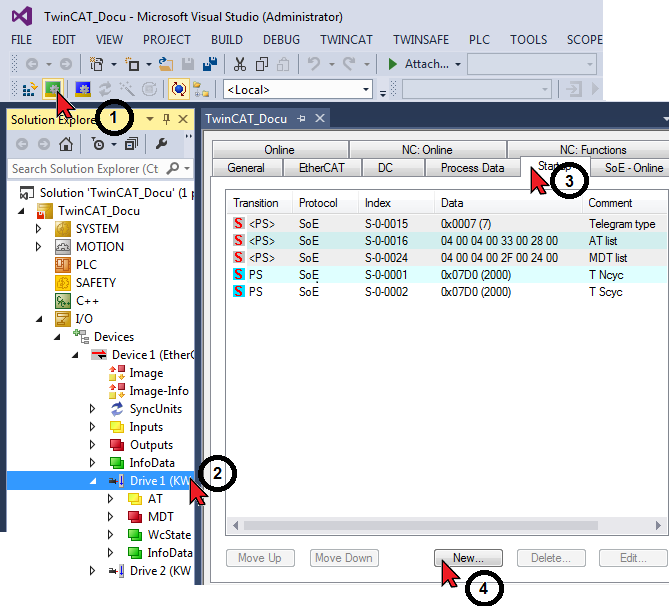Select the S-0-0024 MDT list row
Screen dimensions: 669x606
point(448,258)
